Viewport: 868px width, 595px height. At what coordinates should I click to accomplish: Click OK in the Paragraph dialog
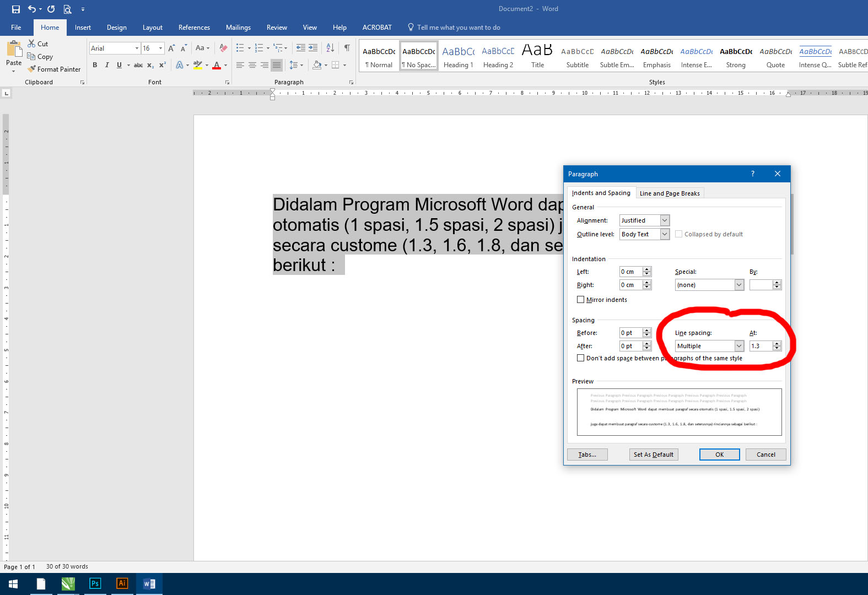tap(719, 455)
